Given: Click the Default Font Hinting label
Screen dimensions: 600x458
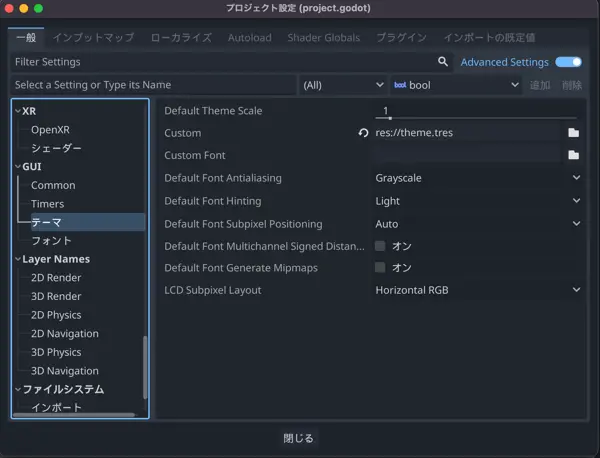Looking at the screenshot, I should point(213,201).
